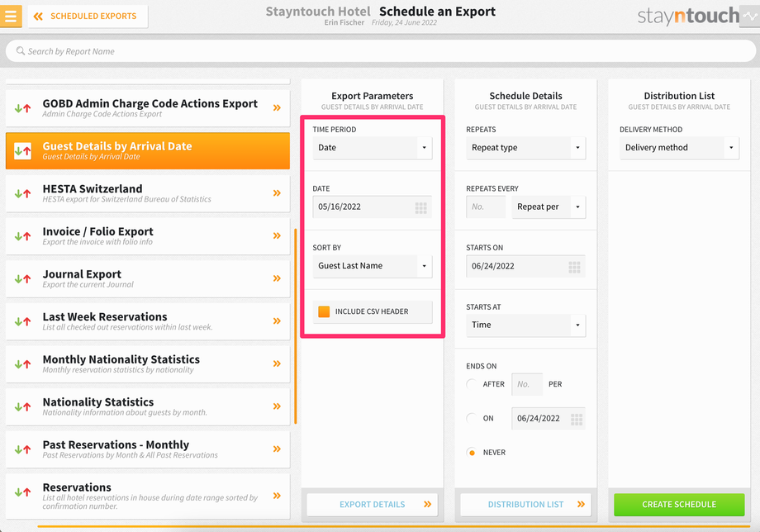
Task: Click arrows icon beside Journal Export
Action: [x=23, y=278]
